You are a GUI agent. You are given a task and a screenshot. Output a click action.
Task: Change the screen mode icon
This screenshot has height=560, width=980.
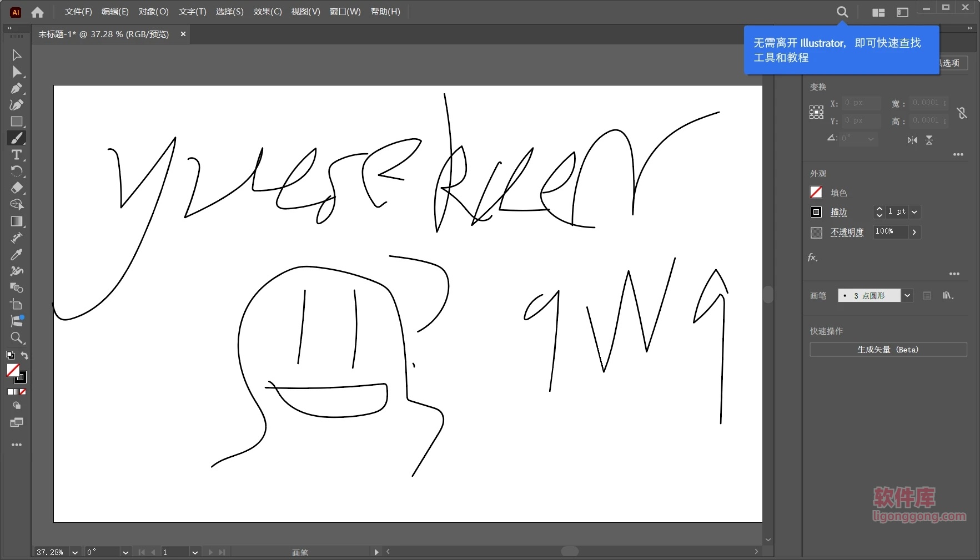tap(17, 422)
